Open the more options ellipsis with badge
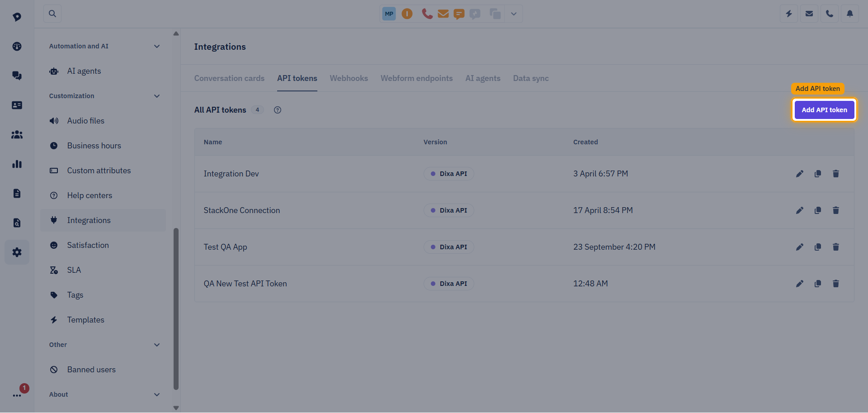Screen dimensions: 868x413 tap(17, 395)
